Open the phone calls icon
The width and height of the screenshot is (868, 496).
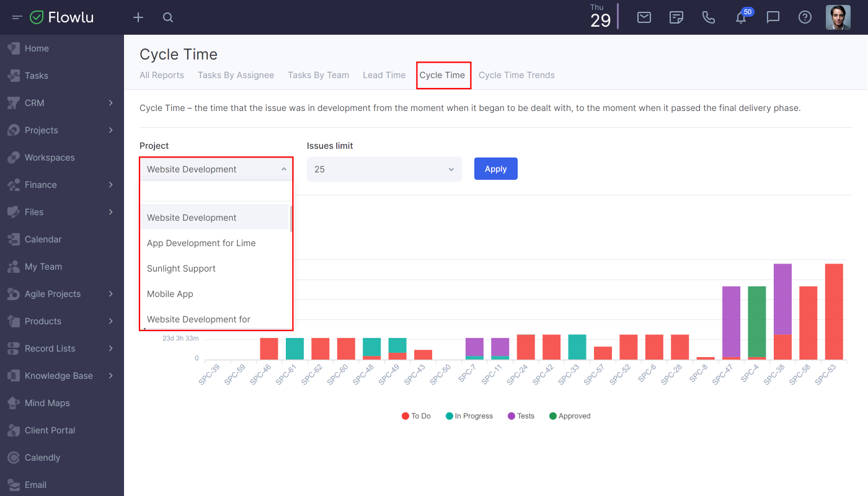click(x=709, y=17)
